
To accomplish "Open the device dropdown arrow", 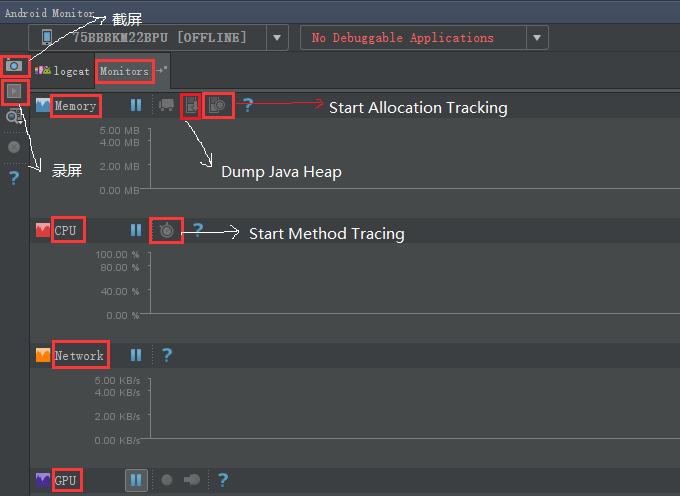I will click(x=277, y=38).
